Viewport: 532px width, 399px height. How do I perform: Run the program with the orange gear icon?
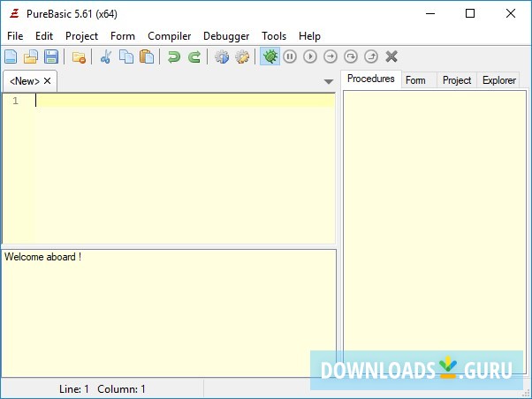tap(242, 56)
